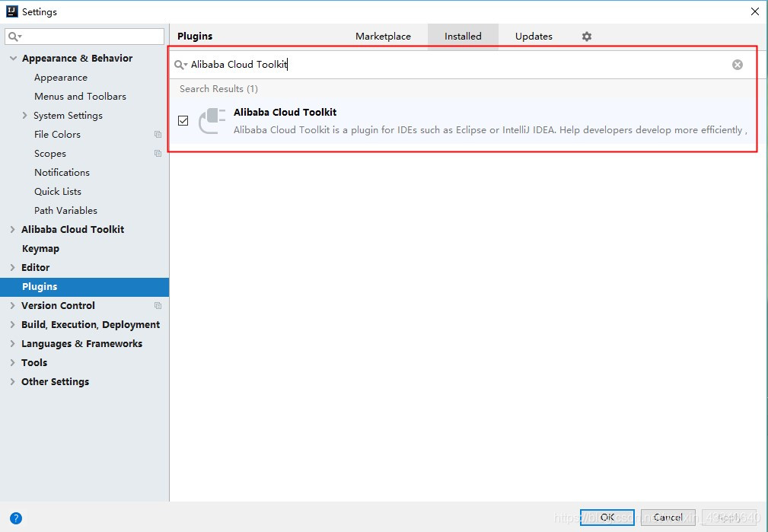The width and height of the screenshot is (768, 532).
Task: Open Scopes settings page
Action: pyautogui.click(x=50, y=153)
